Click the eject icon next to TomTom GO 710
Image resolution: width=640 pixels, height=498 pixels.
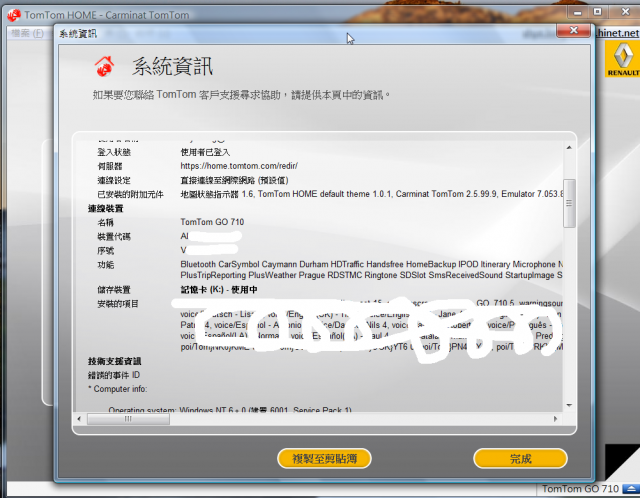(631, 489)
